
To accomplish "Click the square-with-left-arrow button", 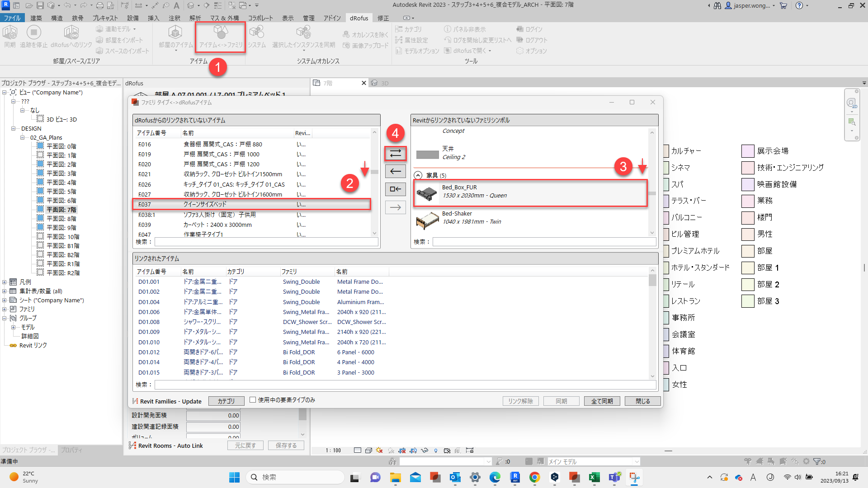I will (x=395, y=189).
